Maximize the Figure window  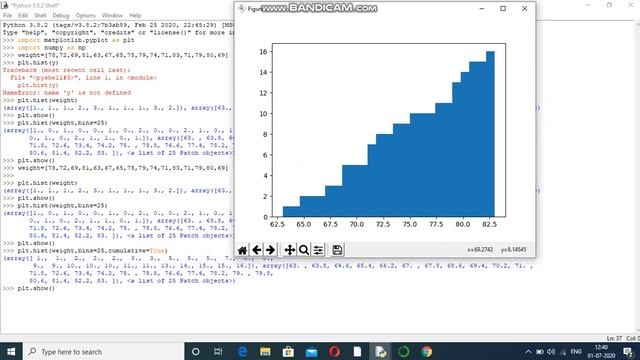coord(503,8)
